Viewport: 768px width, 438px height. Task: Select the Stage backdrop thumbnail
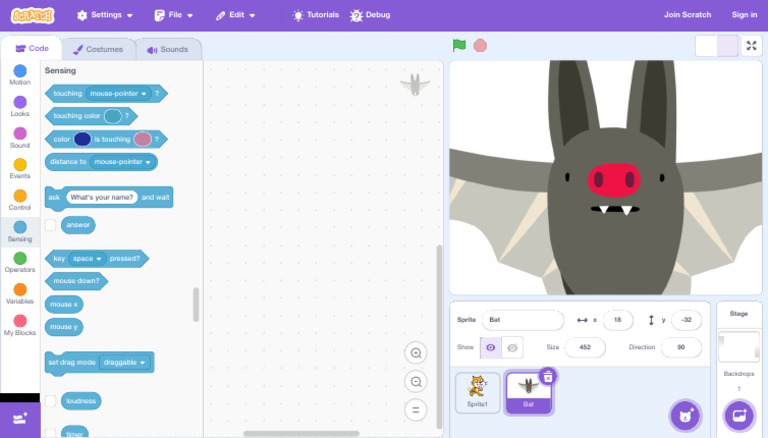(739, 347)
